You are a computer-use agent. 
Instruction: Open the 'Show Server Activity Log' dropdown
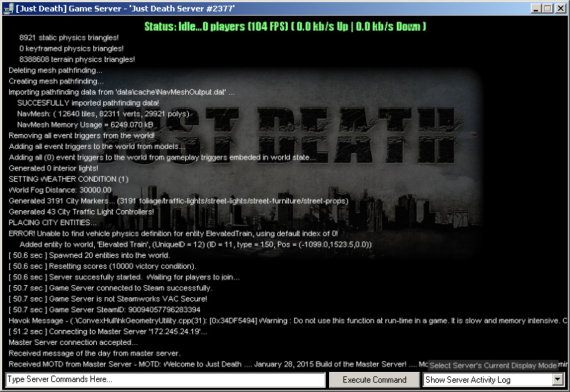(493, 380)
